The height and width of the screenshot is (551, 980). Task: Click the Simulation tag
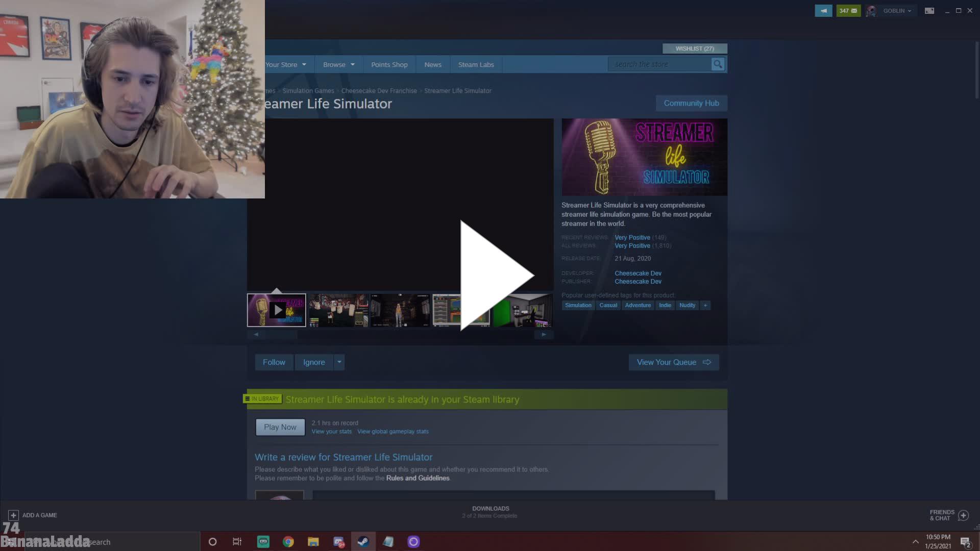point(578,306)
